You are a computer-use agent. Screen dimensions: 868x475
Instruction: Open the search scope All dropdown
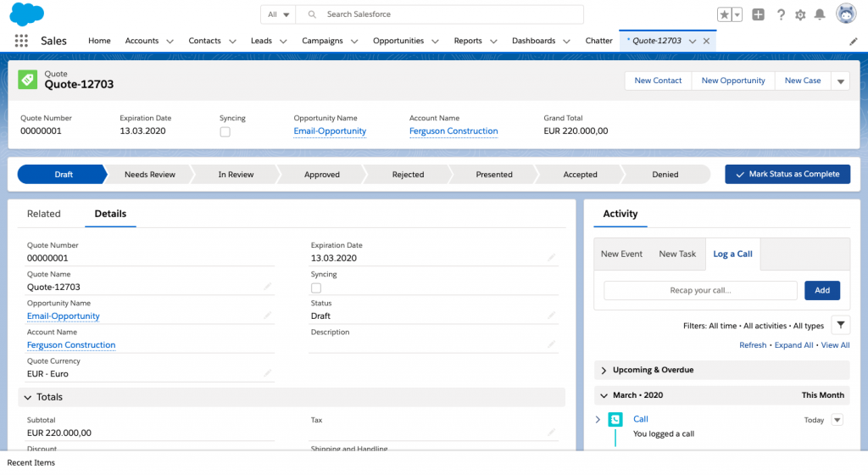(x=278, y=14)
